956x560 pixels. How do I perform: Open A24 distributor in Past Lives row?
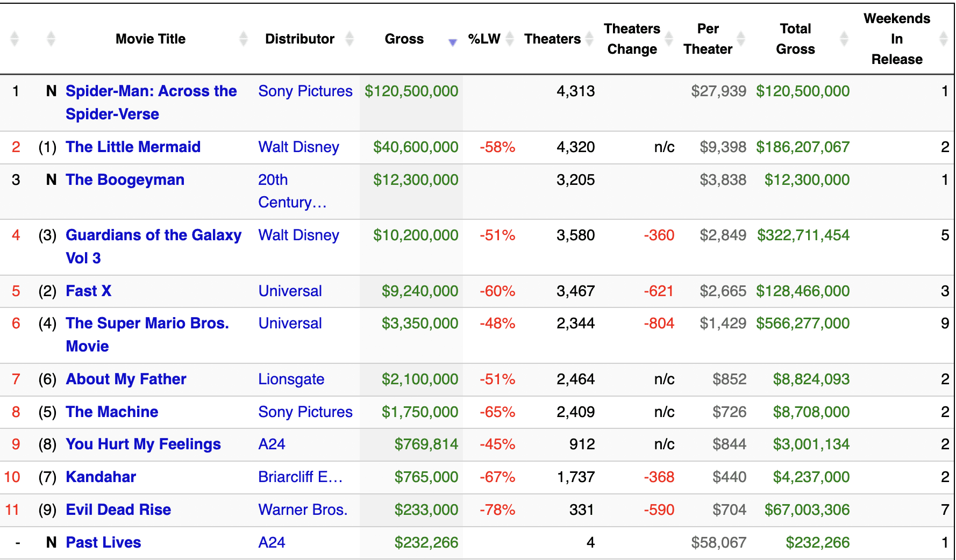point(272,543)
